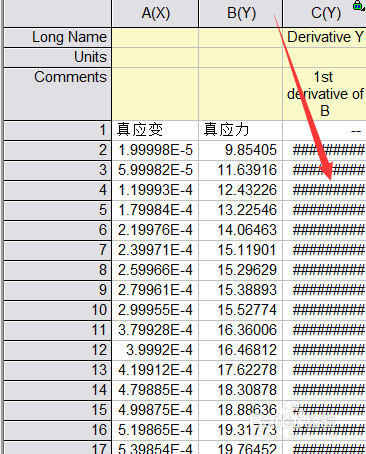Click cell value 2.39971E-4
Screen dimensions: 366x454
tap(155, 250)
